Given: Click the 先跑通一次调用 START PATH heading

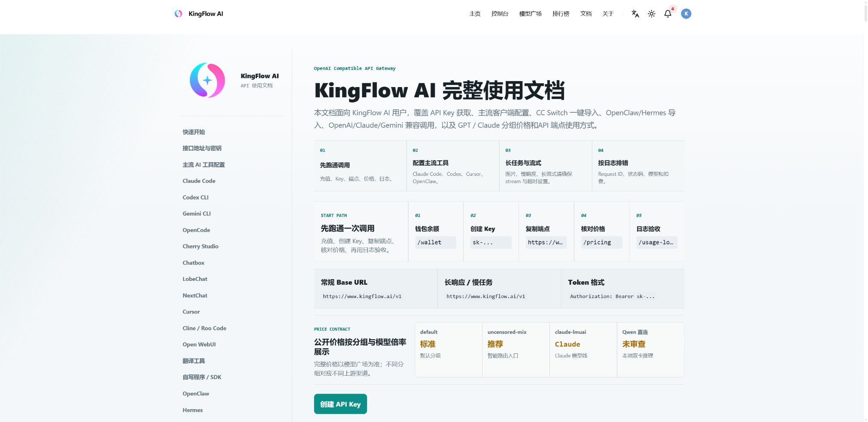Looking at the screenshot, I should click(347, 229).
